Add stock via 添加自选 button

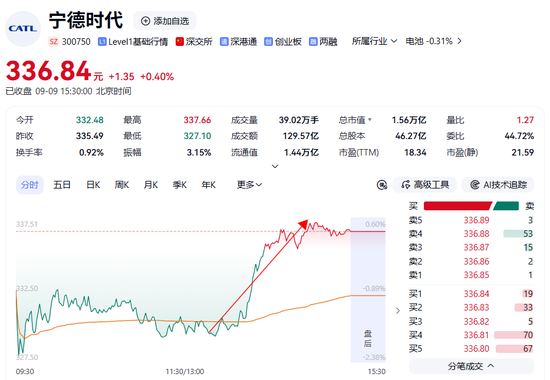click(x=165, y=21)
